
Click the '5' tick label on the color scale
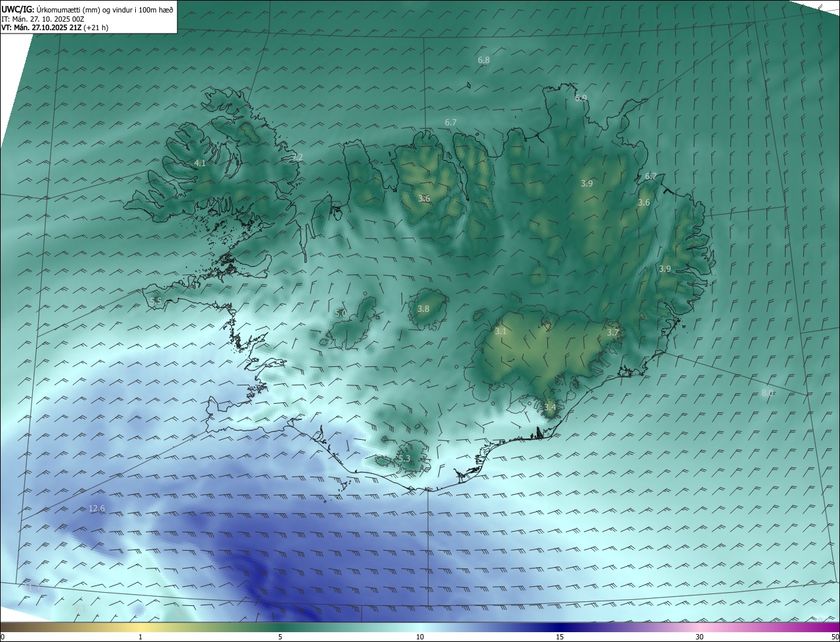(280, 637)
